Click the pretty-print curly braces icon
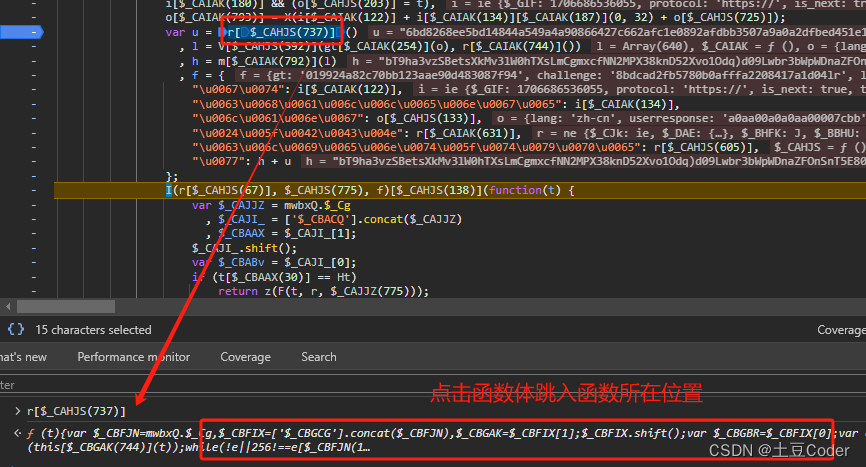 coord(15,330)
